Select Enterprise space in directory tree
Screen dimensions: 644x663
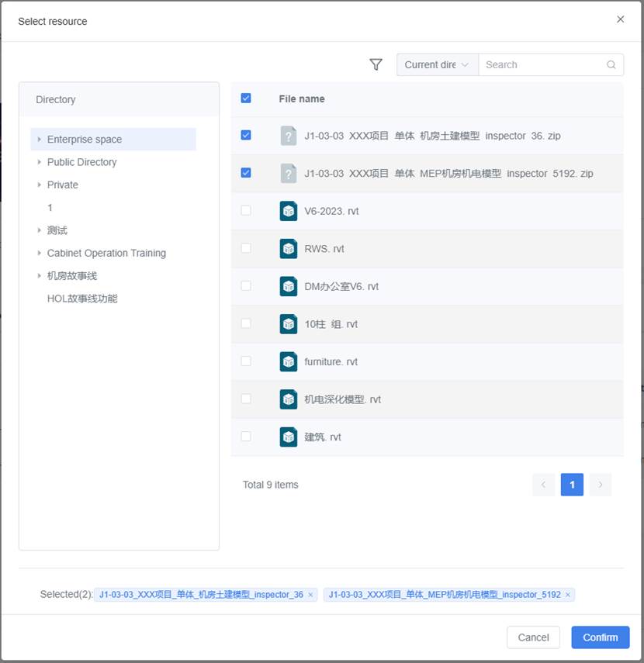tap(85, 140)
